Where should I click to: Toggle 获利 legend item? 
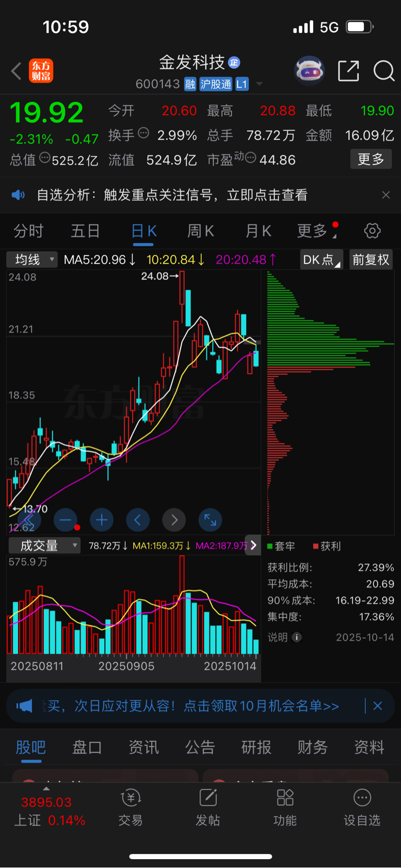(x=327, y=546)
